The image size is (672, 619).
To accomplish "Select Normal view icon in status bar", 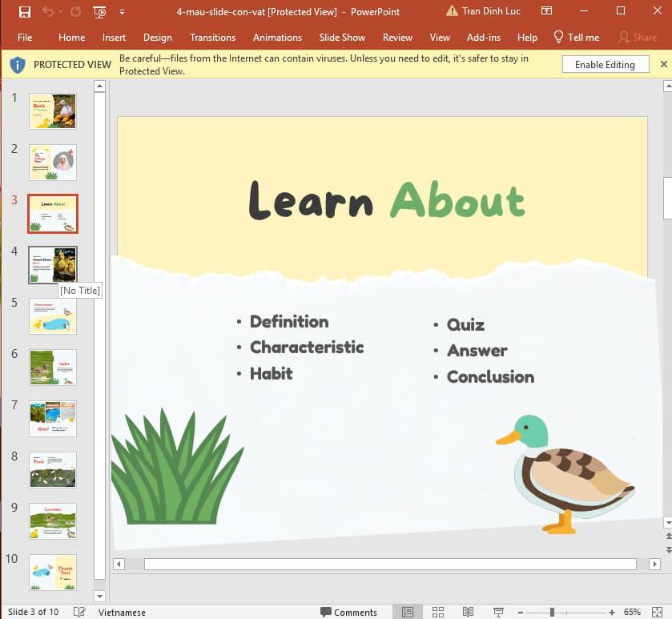I will pos(408,612).
